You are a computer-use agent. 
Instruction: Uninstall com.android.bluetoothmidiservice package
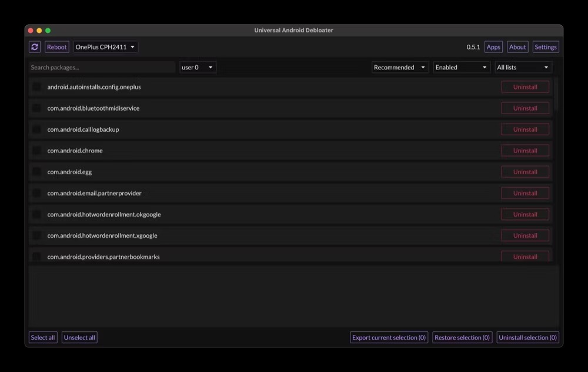pyautogui.click(x=525, y=108)
